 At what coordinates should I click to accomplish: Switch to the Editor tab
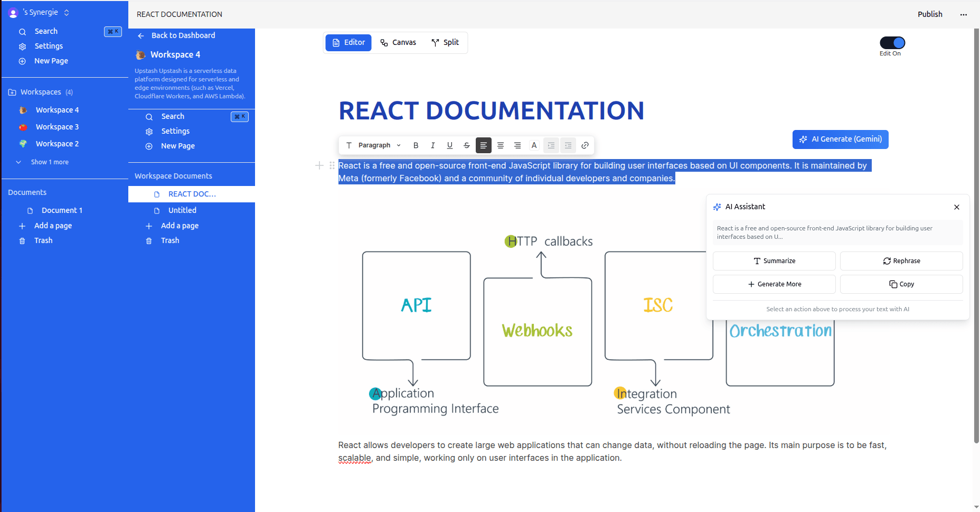coord(348,42)
